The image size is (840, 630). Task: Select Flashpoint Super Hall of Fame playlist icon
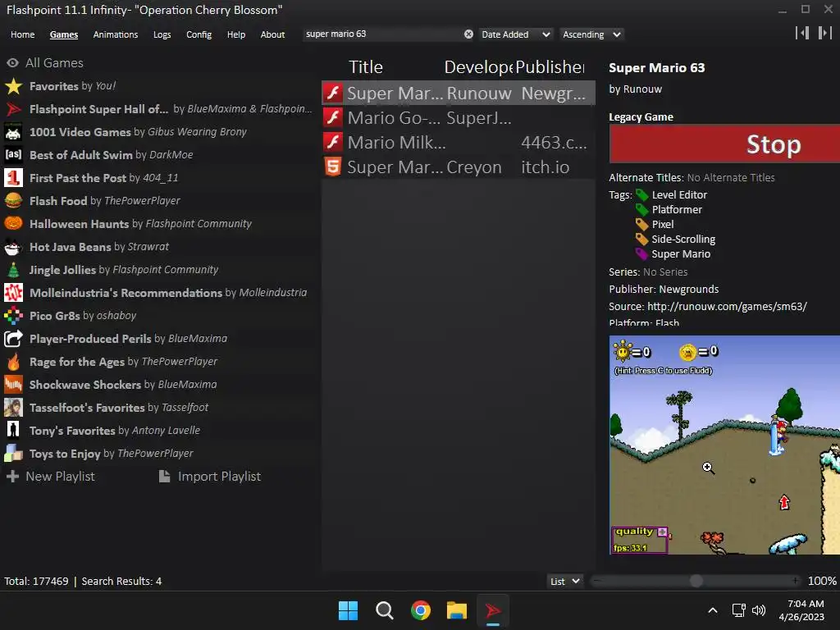(13, 109)
